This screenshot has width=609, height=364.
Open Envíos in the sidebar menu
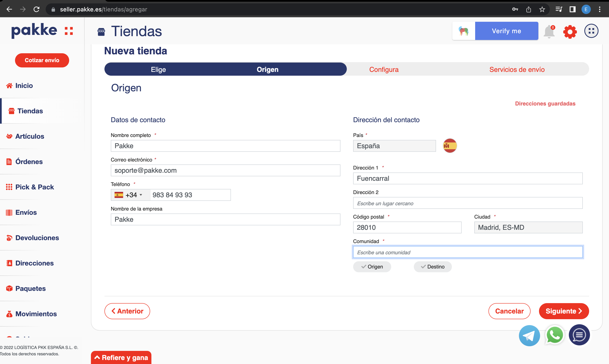click(26, 212)
